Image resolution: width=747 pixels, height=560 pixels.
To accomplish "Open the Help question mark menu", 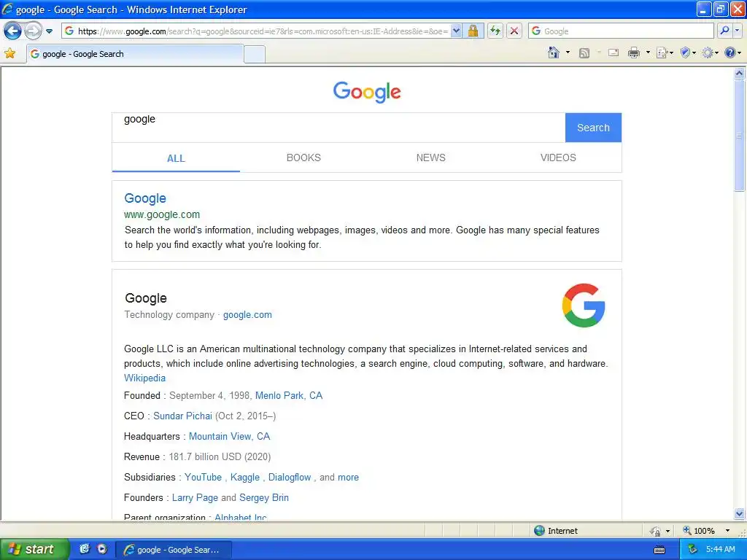I will [732, 52].
